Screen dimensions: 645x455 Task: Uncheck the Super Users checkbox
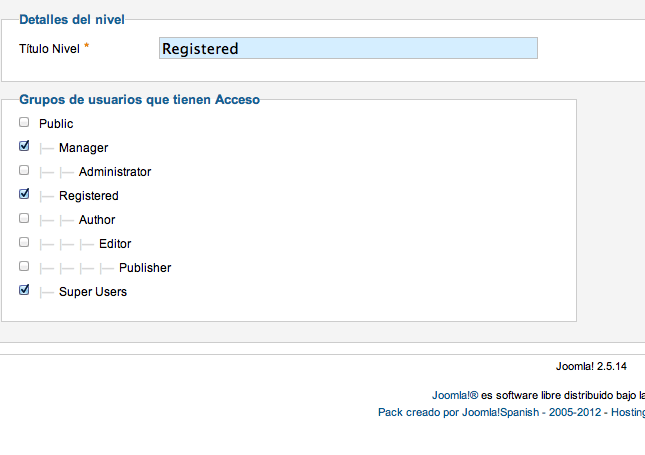[24, 290]
